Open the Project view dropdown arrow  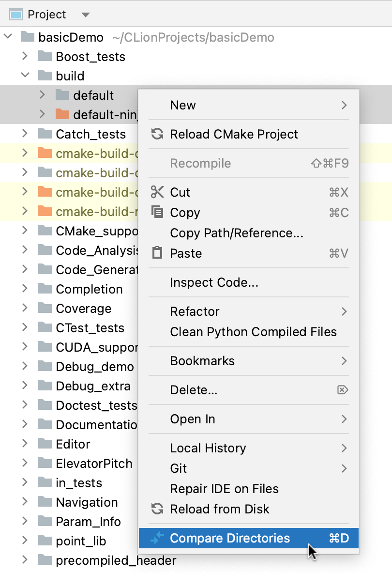tap(85, 15)
